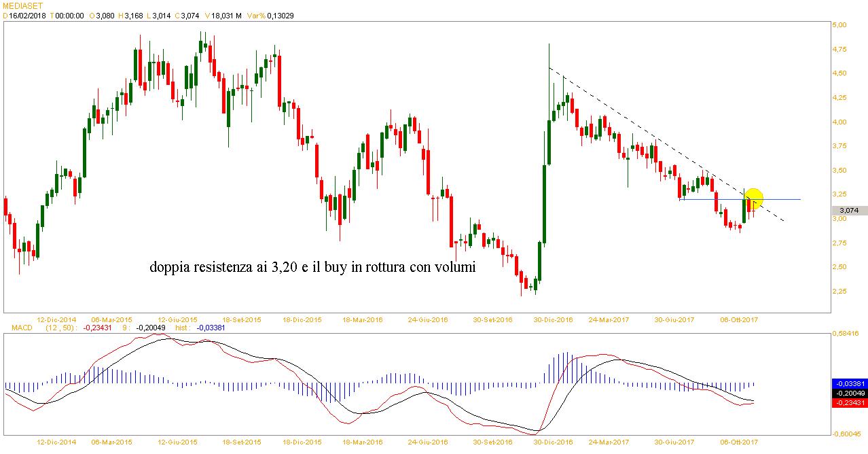Image resolution: width=868 pixels, height=454 pixels.
Task: Click the black MACD value box -0,20049
Action: [849, 393]
